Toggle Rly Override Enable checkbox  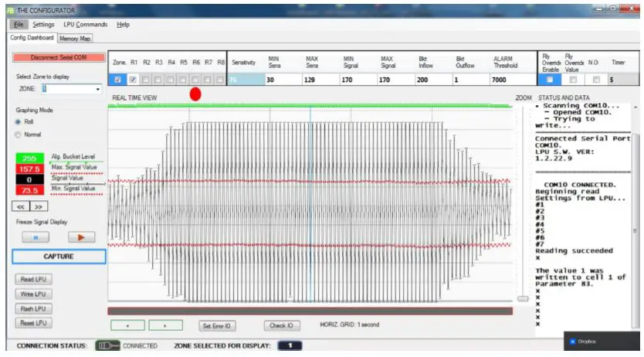pyautogui.click(x=550, y=80)
